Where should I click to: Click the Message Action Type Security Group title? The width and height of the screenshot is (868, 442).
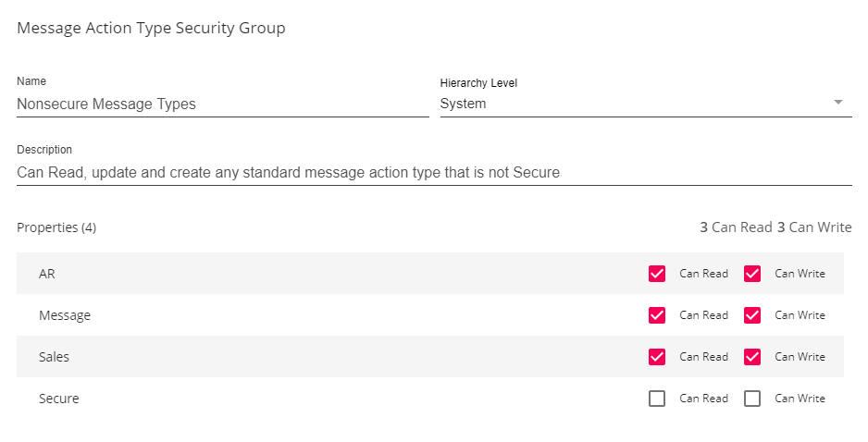(x=151, y=29)
